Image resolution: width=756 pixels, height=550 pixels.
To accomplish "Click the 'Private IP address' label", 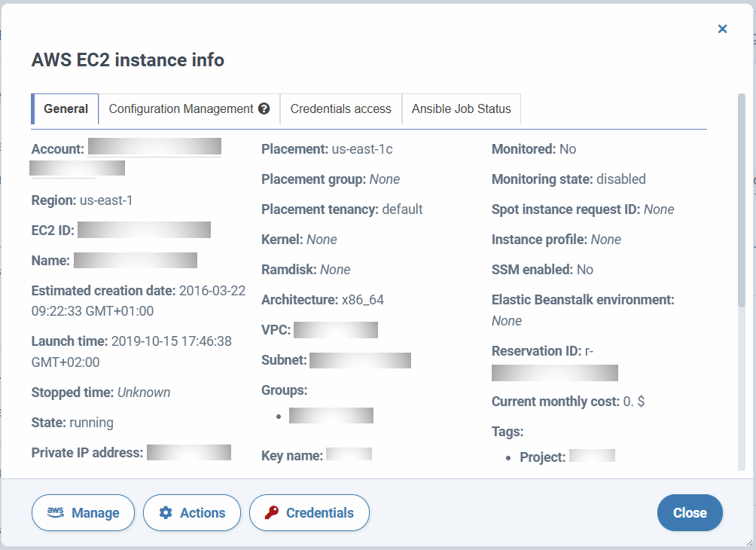I will click(87, 453).
